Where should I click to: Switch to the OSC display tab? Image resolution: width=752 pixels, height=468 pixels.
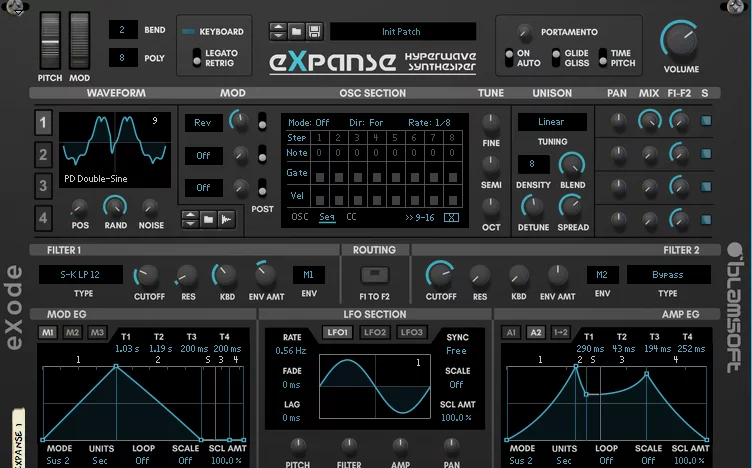pos(300,217)
